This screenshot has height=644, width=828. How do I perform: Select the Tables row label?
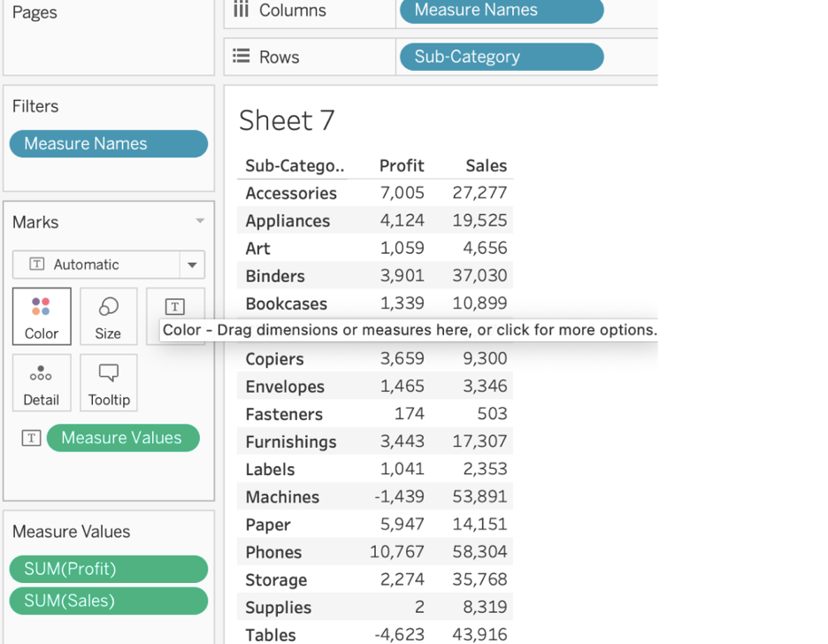[x=271, y=634]
